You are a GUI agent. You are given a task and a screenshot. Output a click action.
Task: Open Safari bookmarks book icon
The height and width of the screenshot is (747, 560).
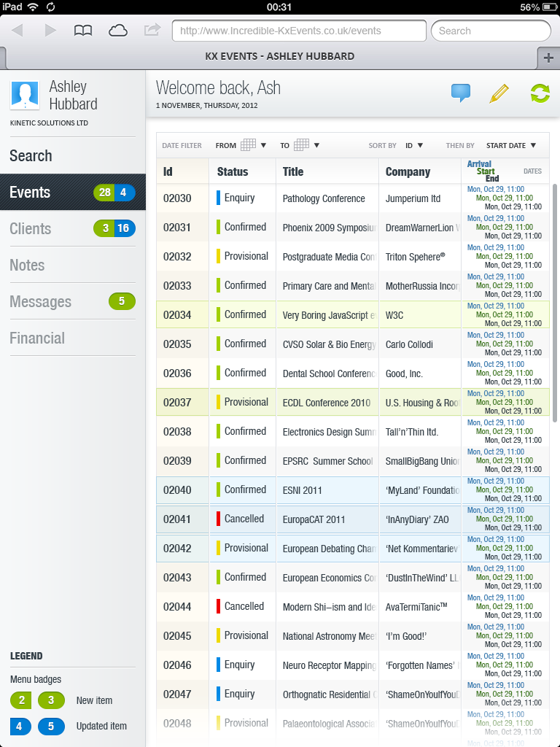[84, 31]
